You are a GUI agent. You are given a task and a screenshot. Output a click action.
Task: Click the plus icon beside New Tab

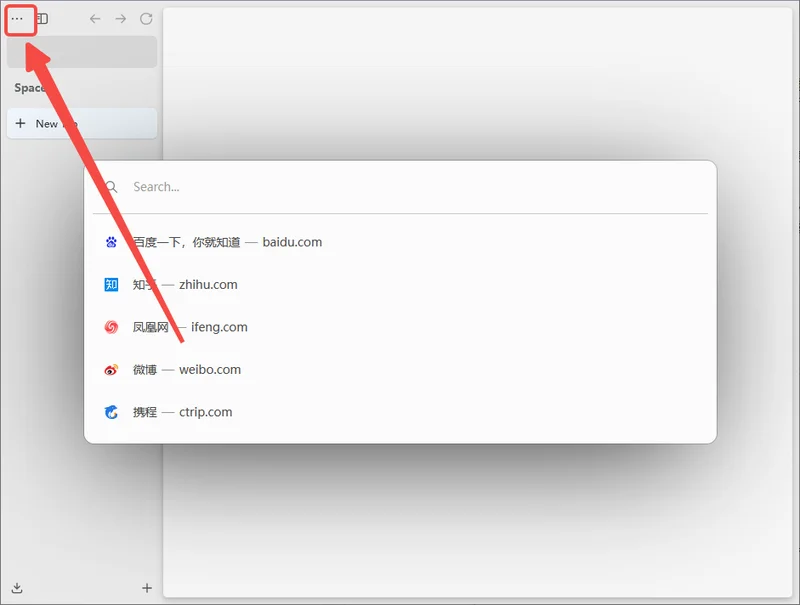[20, 123]
